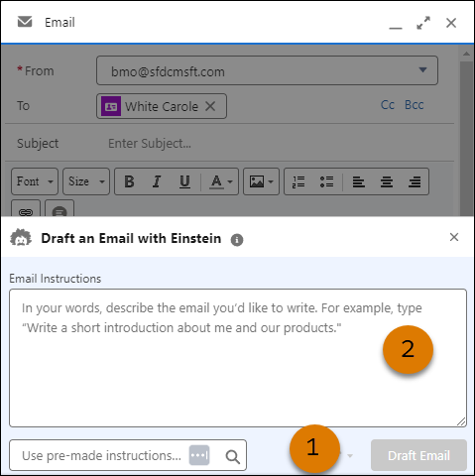Click the Draft Email button
475x476 pixels.
[418, 455]
